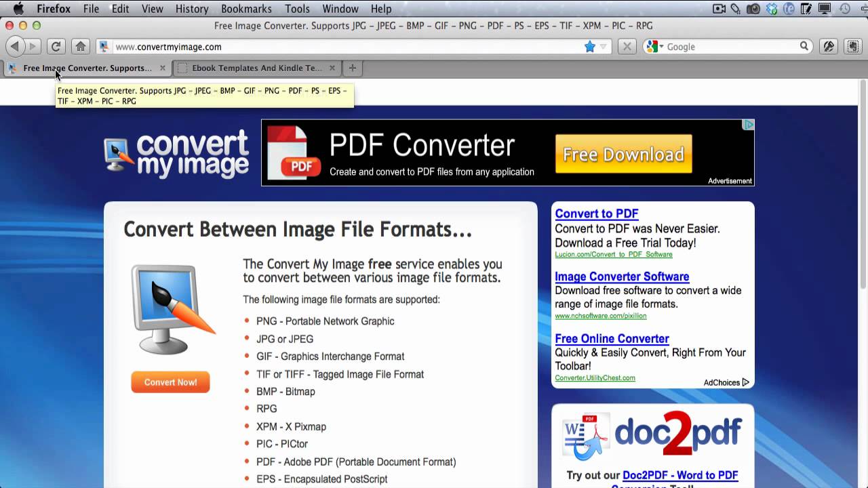Switch to Ebook Templates And Kindle tab
This screenshot has height=488, width=868.
[257, 68]
